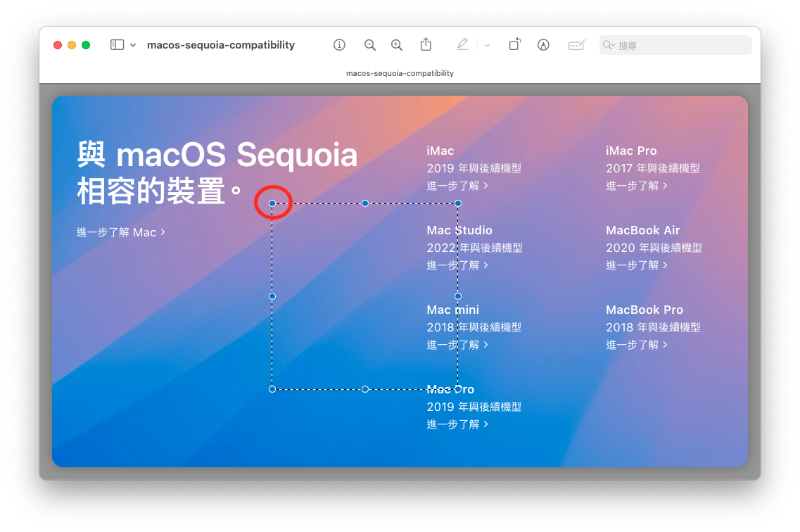Click the green full-screen button
Viewport: 800px width, 532px height.
[87, 45]
